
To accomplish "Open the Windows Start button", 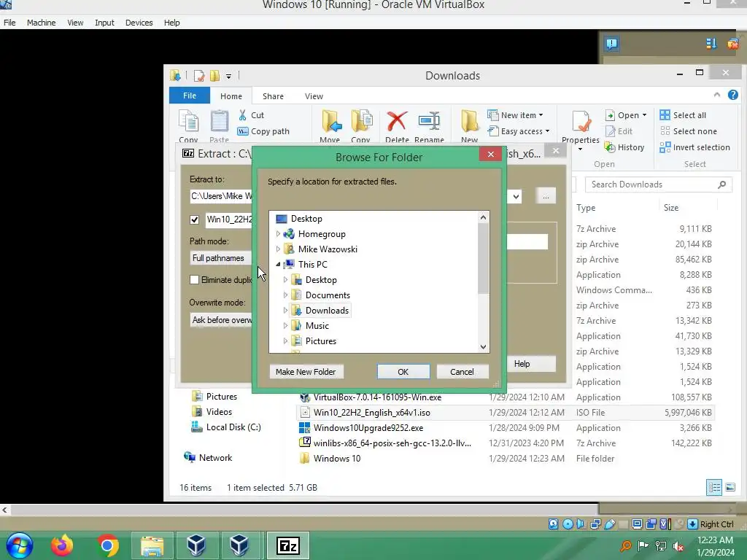I will [20, 545].
